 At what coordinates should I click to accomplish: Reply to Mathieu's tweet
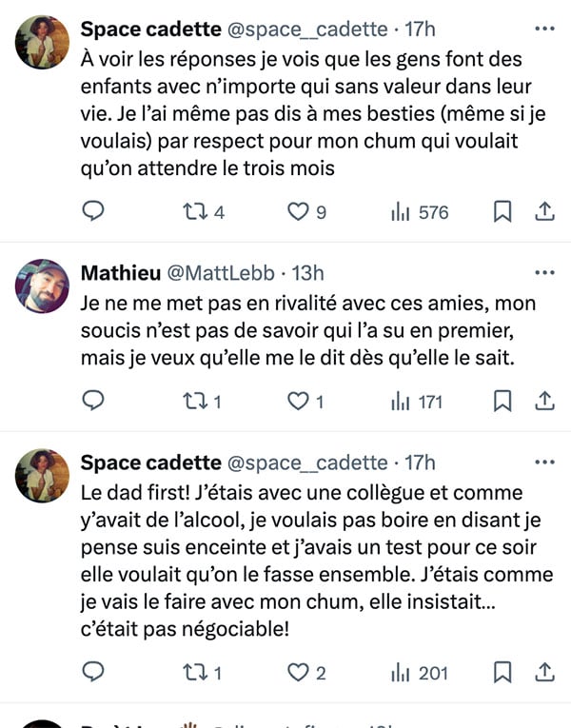(x=93, y=401)
